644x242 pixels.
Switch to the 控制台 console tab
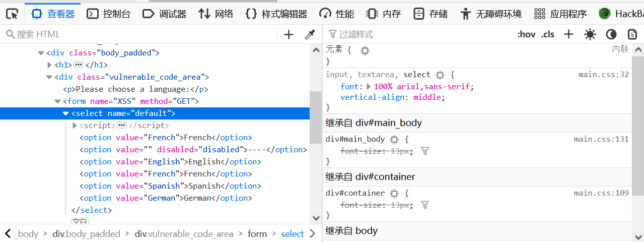point(108,14)
